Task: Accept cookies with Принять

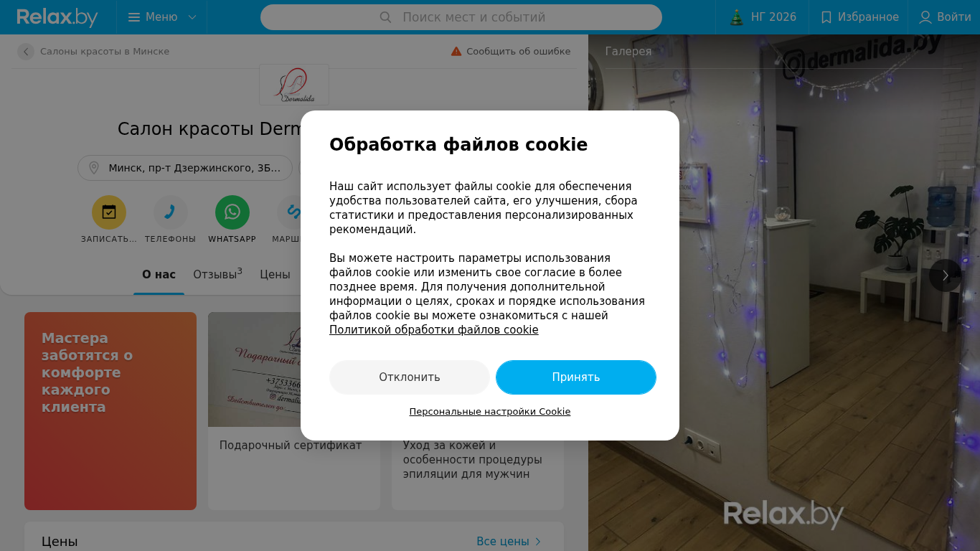Action: coord(576,377)
